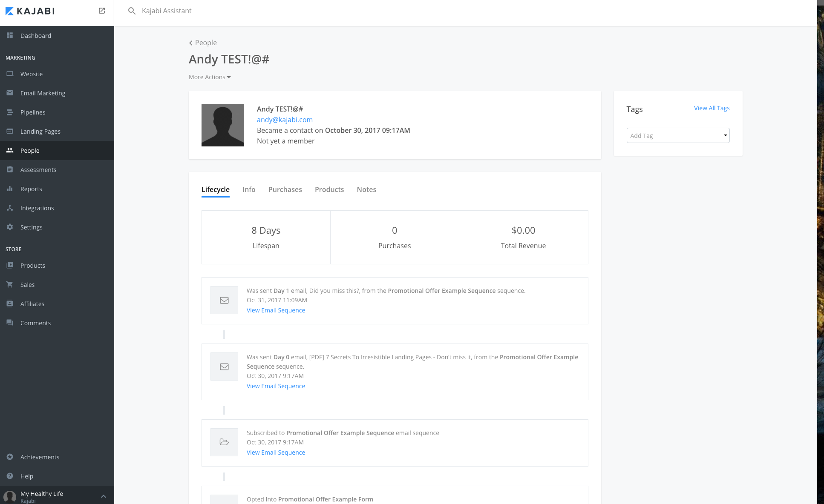
Task: Open site in new window icon
Action: (x=102, y=11)
